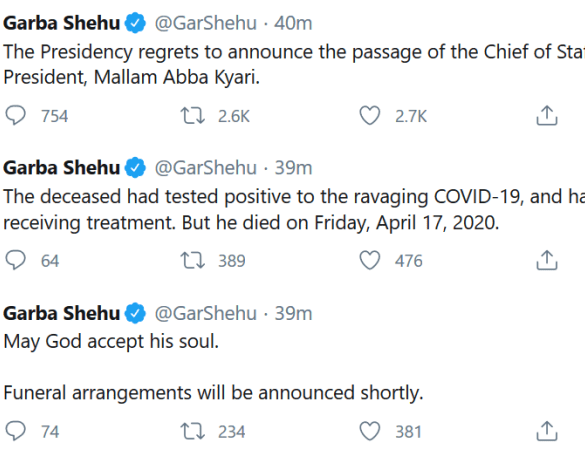The height and width of the screenshot is (456, 585).
Task: Like the tweet with 2.7K likes
Action: point(370,115)
